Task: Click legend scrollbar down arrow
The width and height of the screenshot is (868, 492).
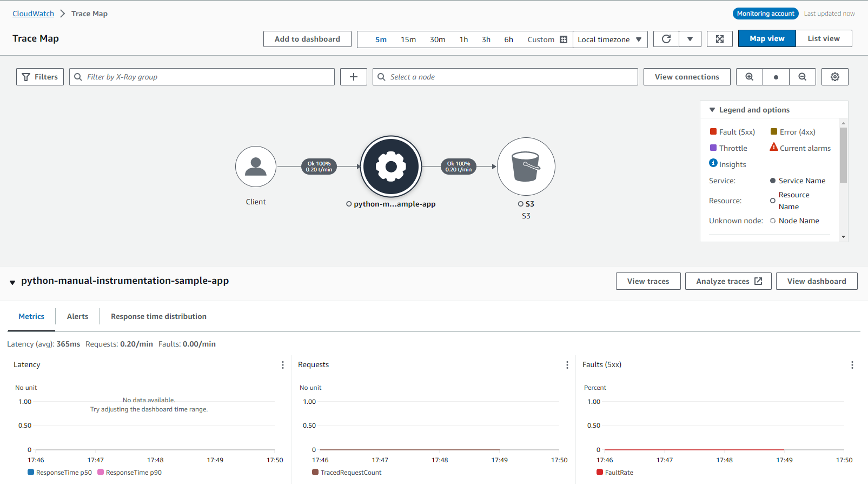Action: [844, 237]
